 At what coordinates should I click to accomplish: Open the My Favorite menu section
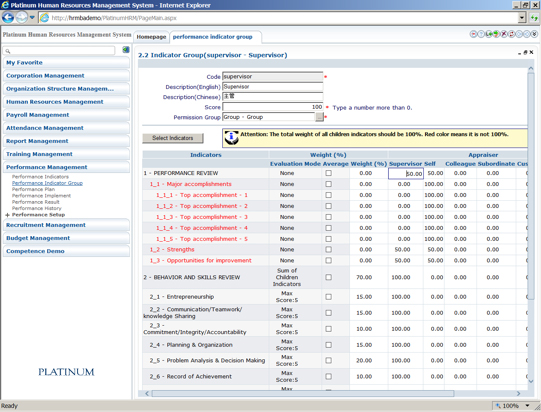[66, 63]
